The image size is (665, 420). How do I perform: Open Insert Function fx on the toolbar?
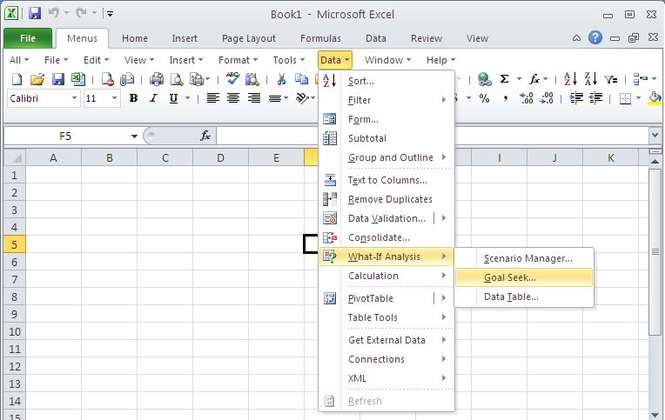coord(534,79)
